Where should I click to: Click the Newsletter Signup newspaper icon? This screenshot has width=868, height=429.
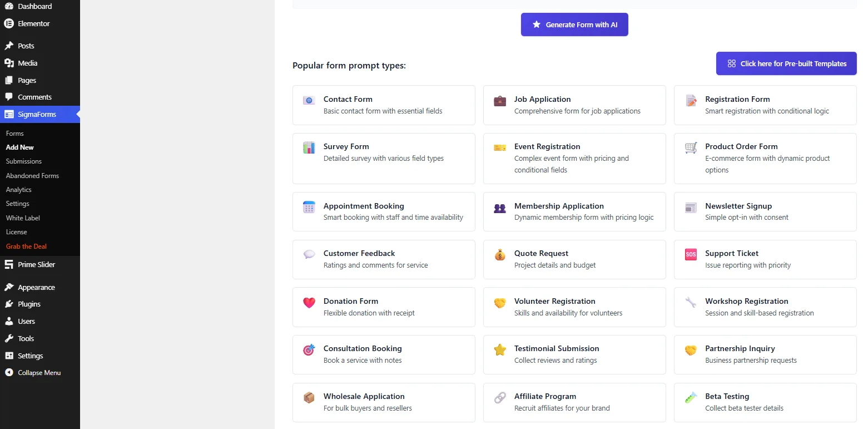tap(691, 208)
